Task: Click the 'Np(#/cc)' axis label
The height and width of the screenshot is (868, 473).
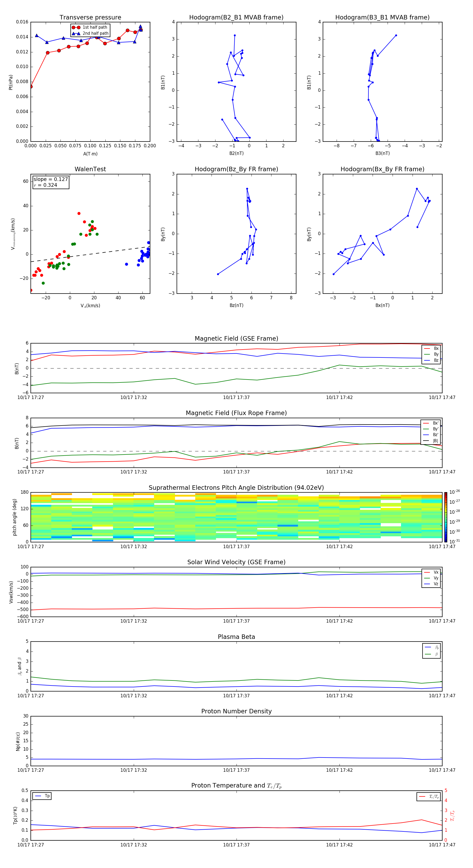Action: [18, 741]
